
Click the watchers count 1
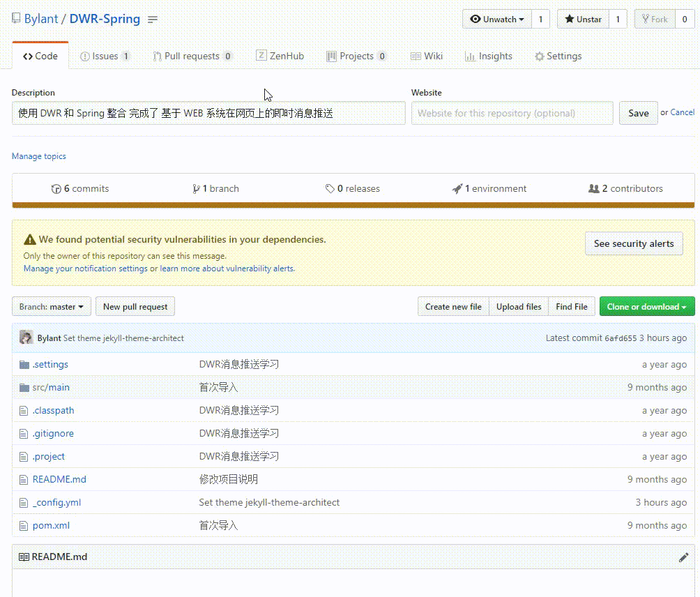(540, 20)
